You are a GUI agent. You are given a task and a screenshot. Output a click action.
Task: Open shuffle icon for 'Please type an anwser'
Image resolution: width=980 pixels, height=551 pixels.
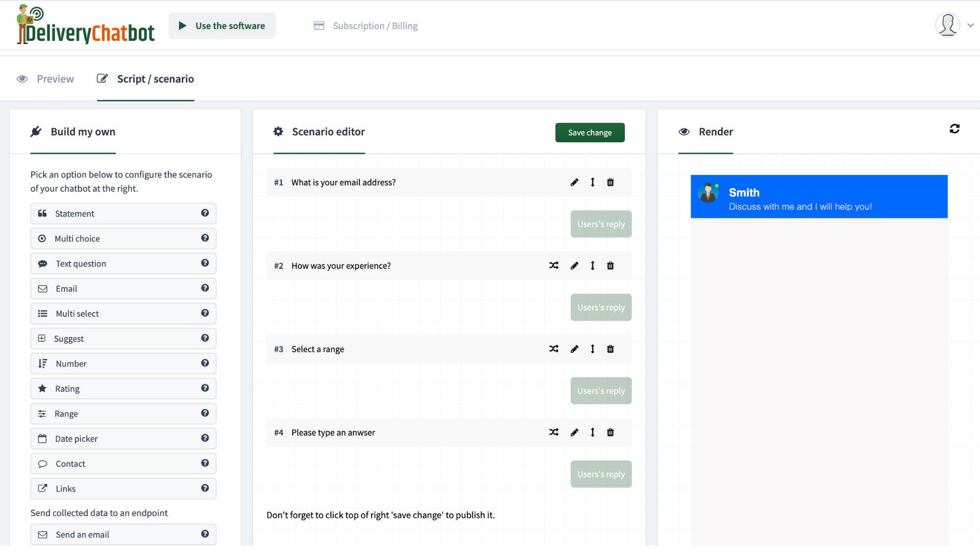[554, 432]
